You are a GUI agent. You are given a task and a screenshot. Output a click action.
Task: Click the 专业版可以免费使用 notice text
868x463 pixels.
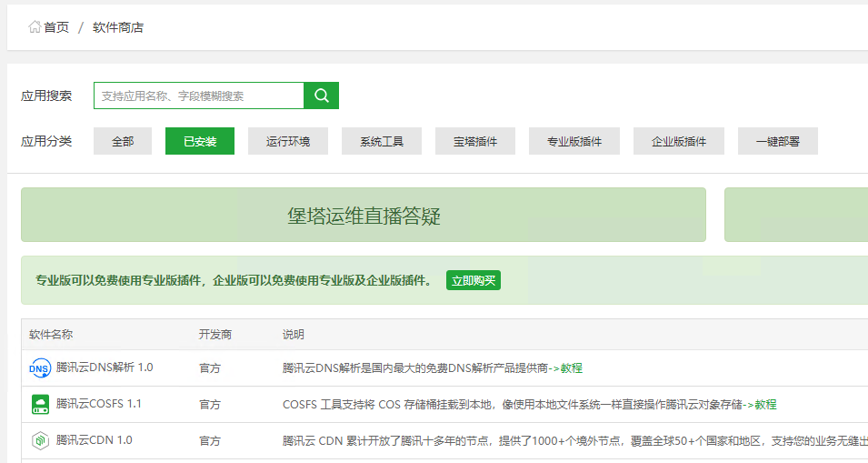pyautogui.click(x=234, y=280)
